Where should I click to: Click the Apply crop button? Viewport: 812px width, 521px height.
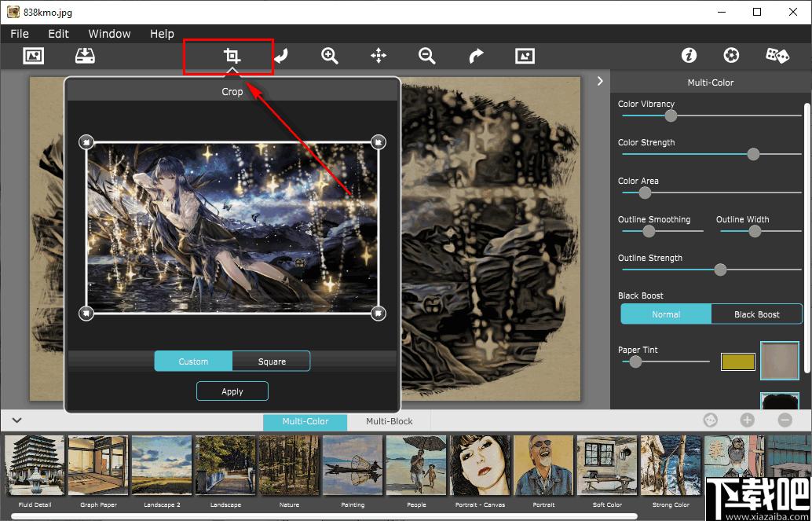tap(232, 391)
